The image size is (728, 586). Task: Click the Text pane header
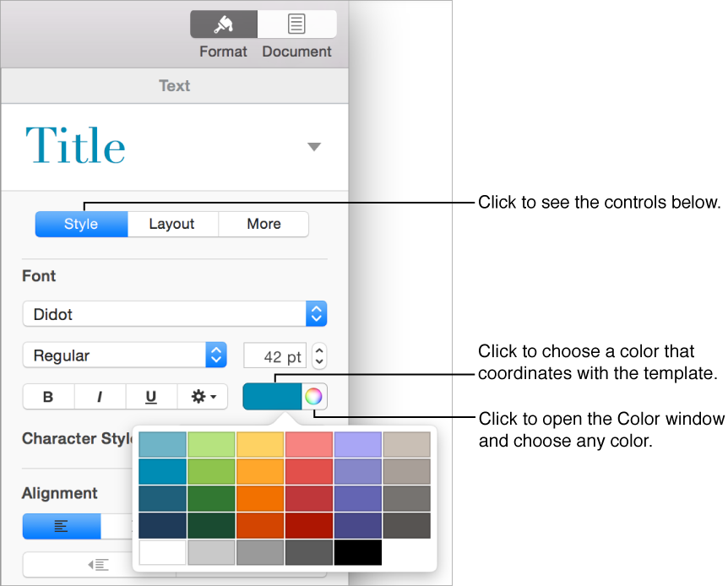pyautogui.click(x=174, y=85)
